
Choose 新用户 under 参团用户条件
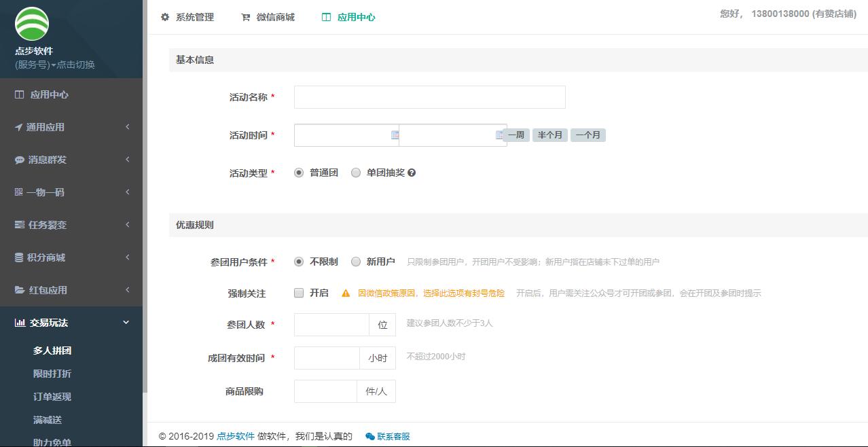pyautogui.click(x=356, y=262)
